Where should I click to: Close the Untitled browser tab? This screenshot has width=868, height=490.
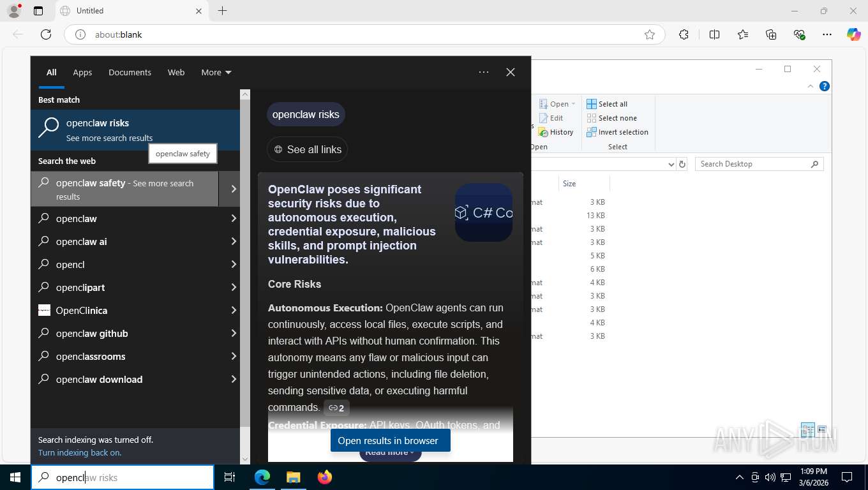(198, 11)
